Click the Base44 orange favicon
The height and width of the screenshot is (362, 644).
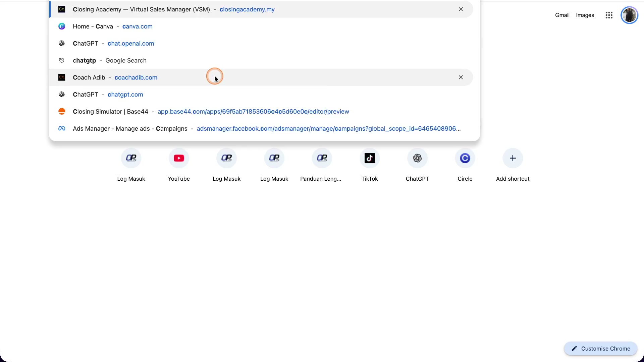[62, 112]
